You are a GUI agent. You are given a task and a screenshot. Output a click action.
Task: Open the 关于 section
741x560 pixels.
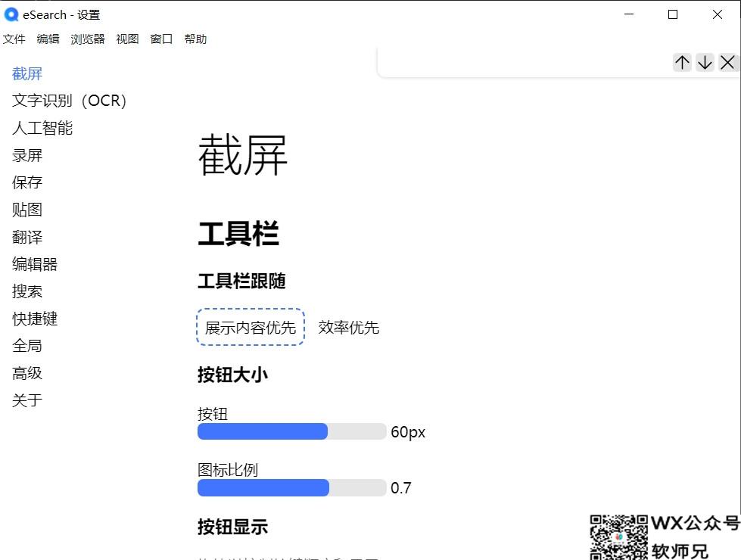point(27,401)
